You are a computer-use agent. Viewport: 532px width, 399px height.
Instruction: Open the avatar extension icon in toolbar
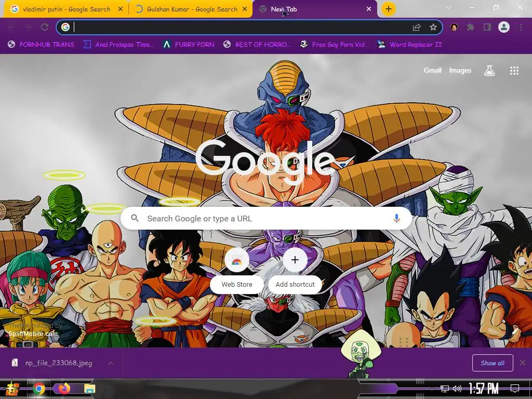[x=454, y=27]
